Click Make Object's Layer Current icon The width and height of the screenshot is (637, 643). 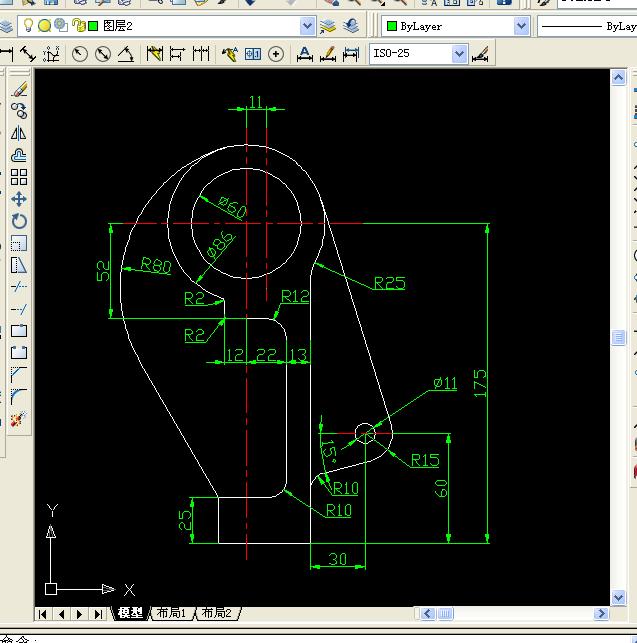click(328, 26)
